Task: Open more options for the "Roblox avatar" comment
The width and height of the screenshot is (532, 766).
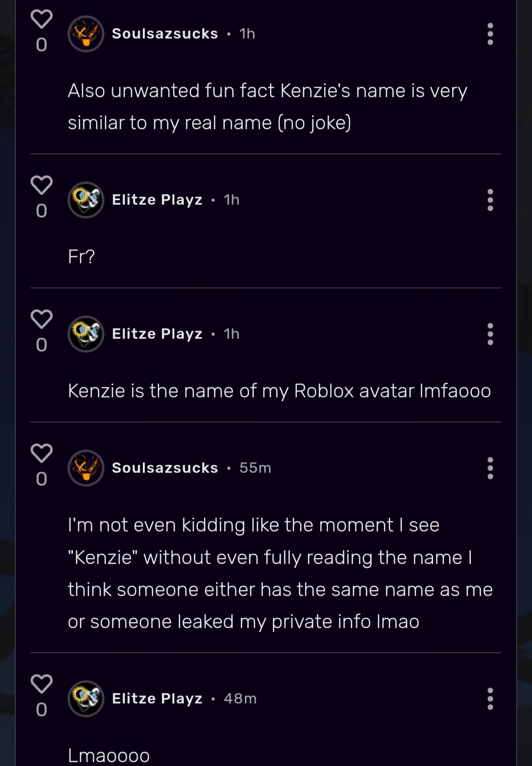Action: tap(490, 334)
